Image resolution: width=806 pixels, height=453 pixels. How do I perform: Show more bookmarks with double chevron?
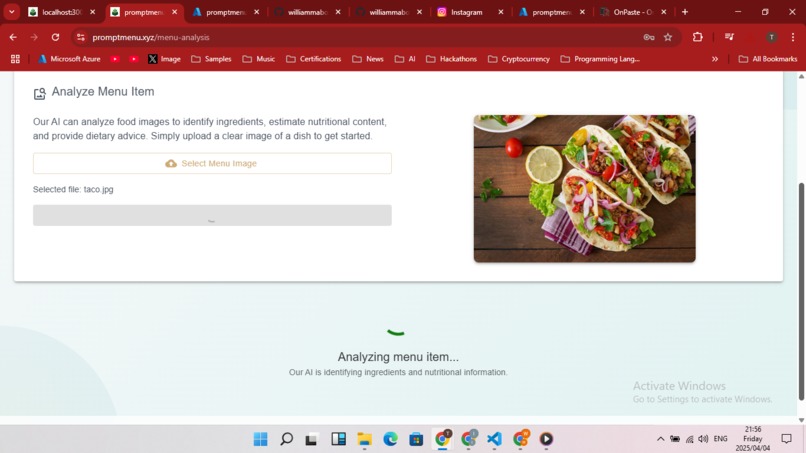(715, 59)
